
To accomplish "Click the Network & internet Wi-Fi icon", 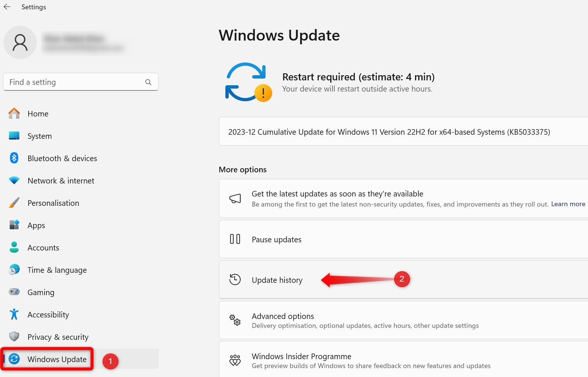I will [14, 180].
